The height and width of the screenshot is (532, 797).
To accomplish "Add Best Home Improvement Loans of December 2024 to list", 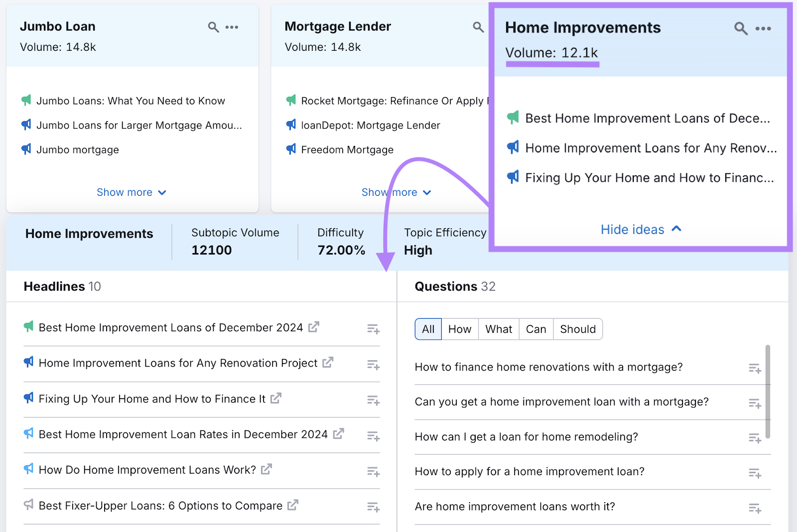I will pos(373,329).
